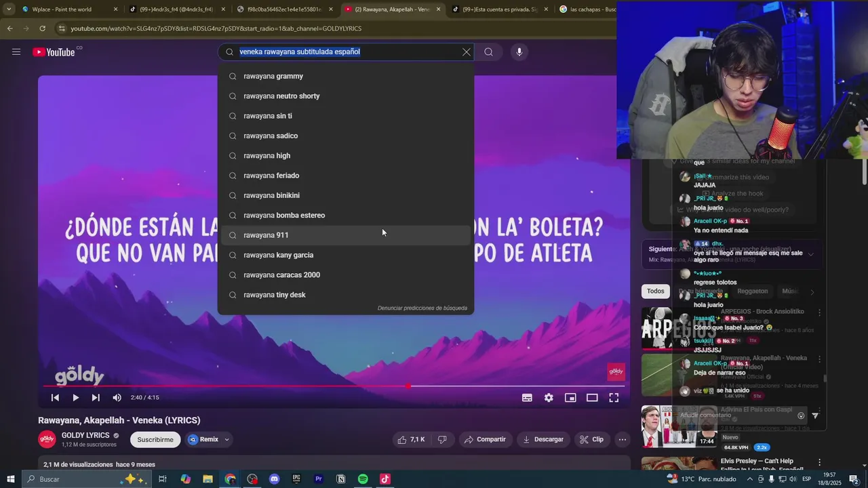Select suggestion 'rawayana grammy'
Screen dimensions: 868x488
(346, 76)
